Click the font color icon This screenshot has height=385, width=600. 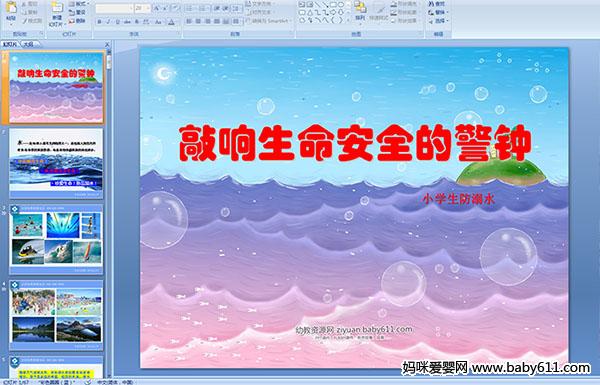click(x=171, y=22)
